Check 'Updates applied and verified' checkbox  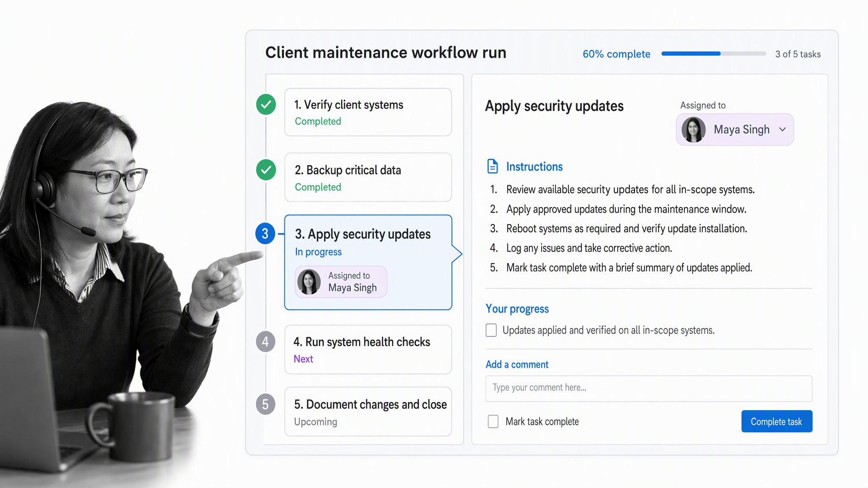[491, 330]
